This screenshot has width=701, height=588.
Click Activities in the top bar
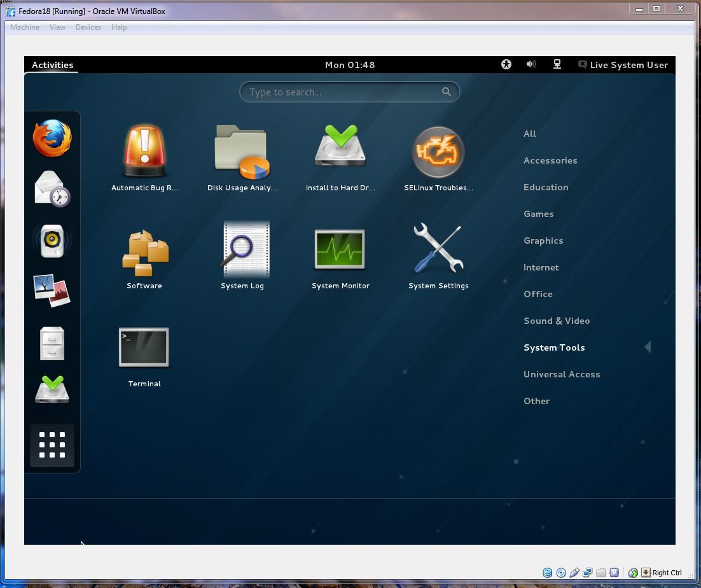click(x=52, y=64)
